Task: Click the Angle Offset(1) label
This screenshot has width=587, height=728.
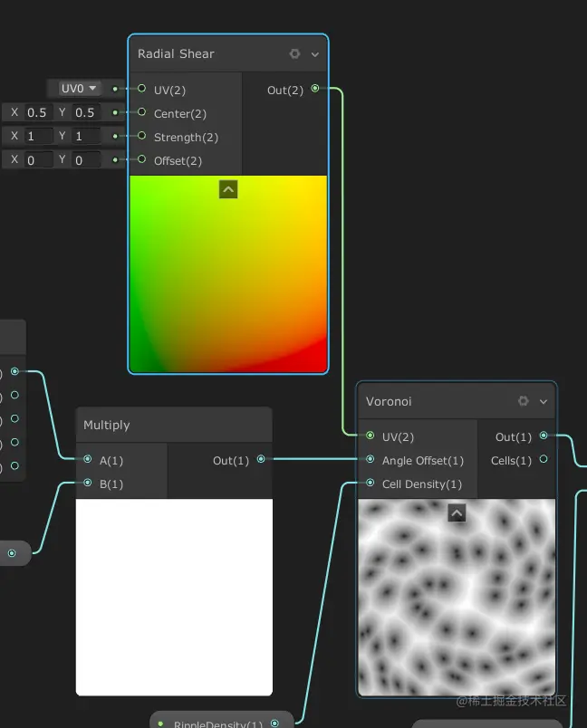Action: point(423,461)
